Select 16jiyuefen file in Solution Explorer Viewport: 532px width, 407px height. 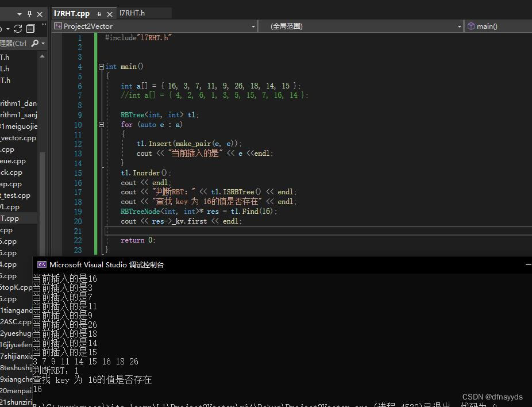click(x=16, y=345)
